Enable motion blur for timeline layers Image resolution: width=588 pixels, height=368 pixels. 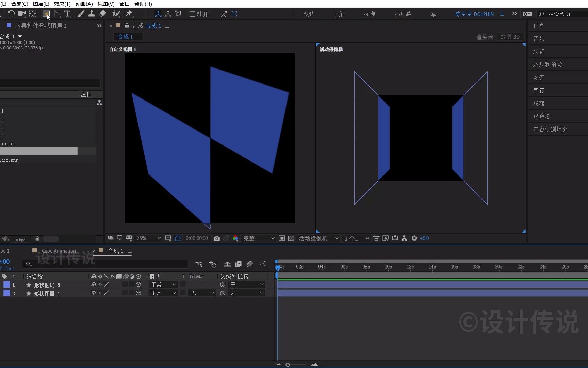coord(250,264)
